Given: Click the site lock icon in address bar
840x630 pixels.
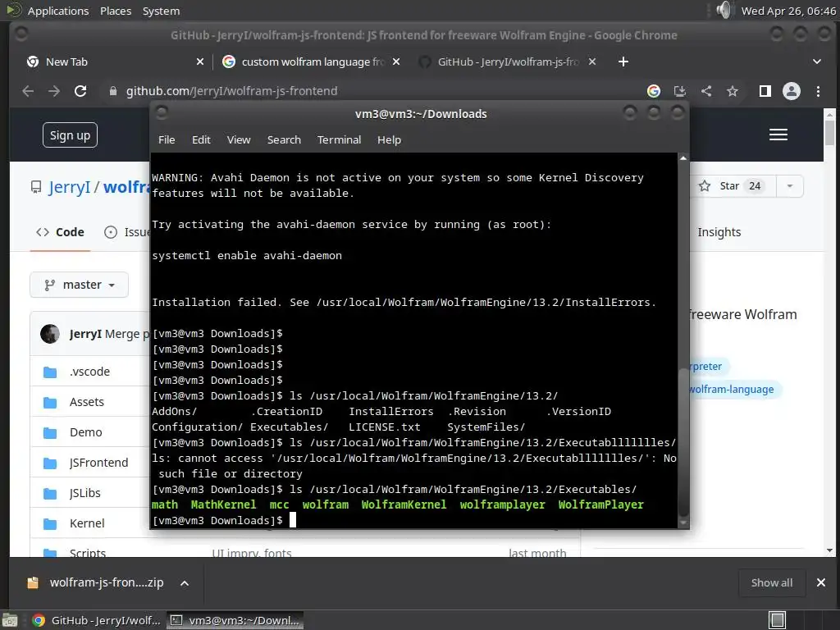Looking at the screenshot, I should click(x=112, y=91).
